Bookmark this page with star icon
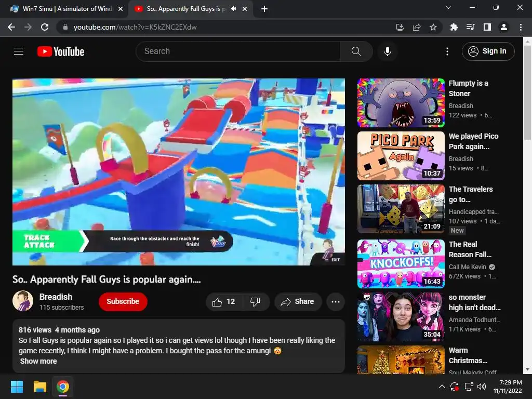Screen dimensions: 532x399 pyautogui.click(x=433, y=27)
